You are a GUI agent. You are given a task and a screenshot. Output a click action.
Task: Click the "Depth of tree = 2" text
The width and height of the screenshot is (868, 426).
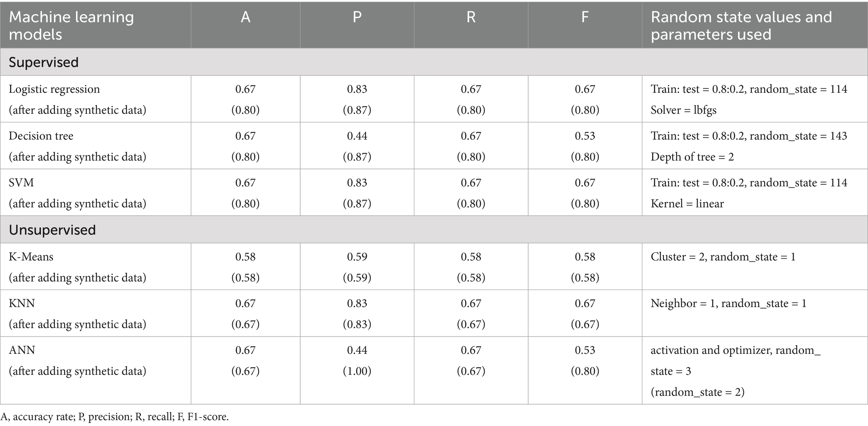(x=692, y=157)
